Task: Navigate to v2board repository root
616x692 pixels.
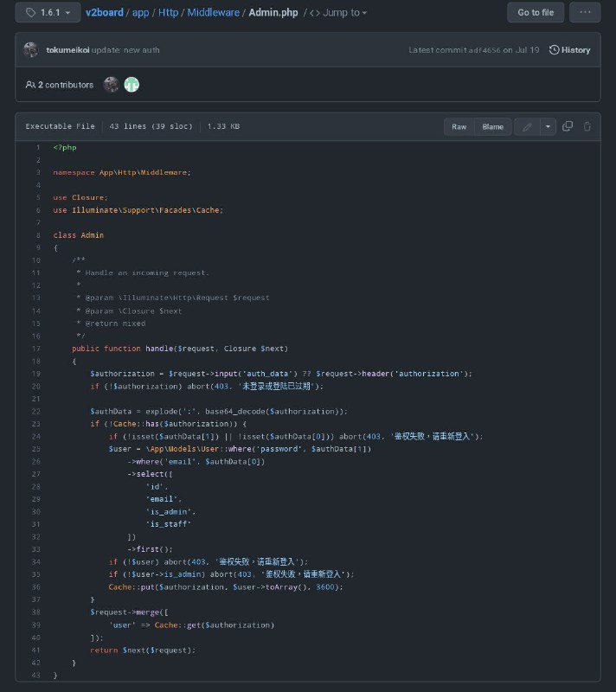Action: (x=104, y=13)
